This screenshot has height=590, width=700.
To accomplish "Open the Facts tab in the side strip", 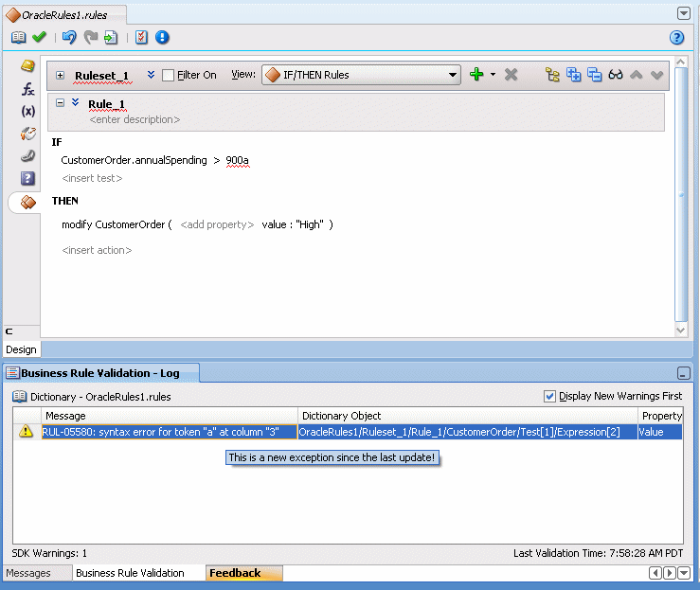I will [x=27, y=66].
